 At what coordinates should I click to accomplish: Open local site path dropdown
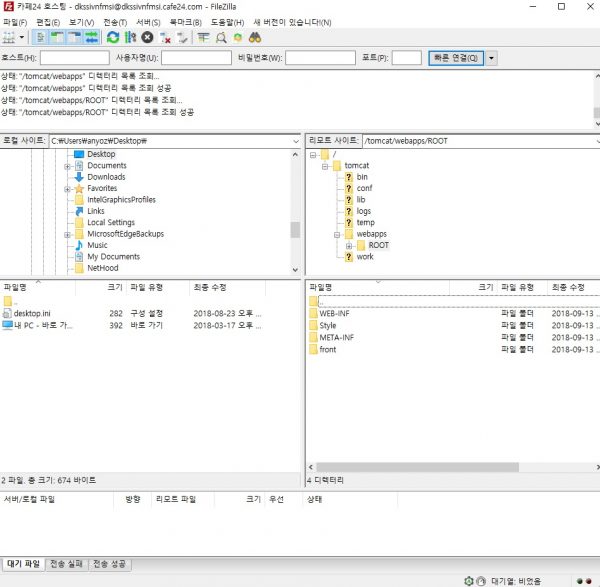(296, 141)
